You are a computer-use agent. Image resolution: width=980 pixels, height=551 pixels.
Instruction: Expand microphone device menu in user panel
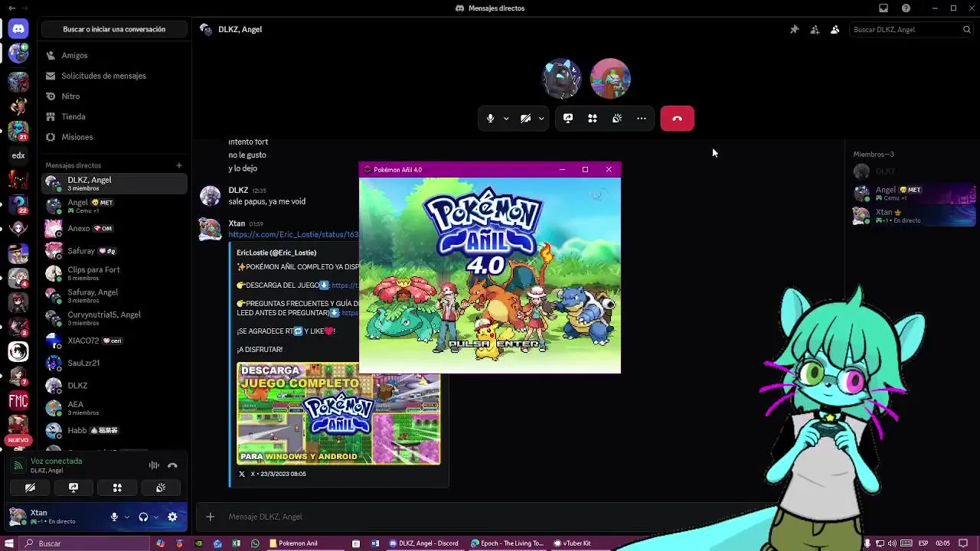click(x=127, y=517)
